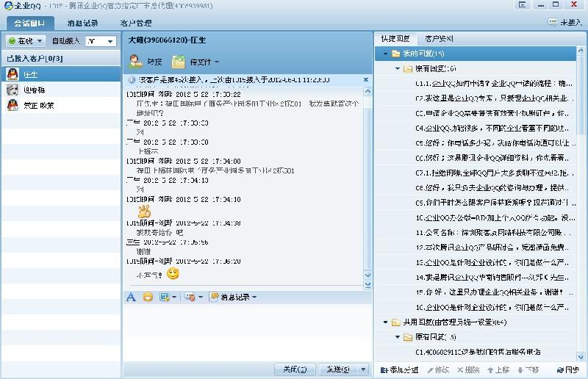Select quick reply 09 你们平时怎么跟客户
The width and height of the screenshot is (588, 379).
pyautogui.click(x=494, y=203)
